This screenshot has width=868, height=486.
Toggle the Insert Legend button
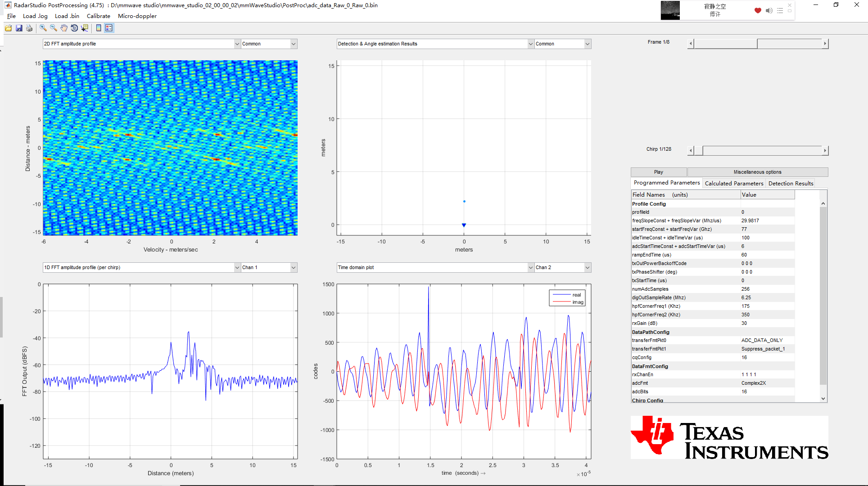pyautogui.click(x=109, y=28)
